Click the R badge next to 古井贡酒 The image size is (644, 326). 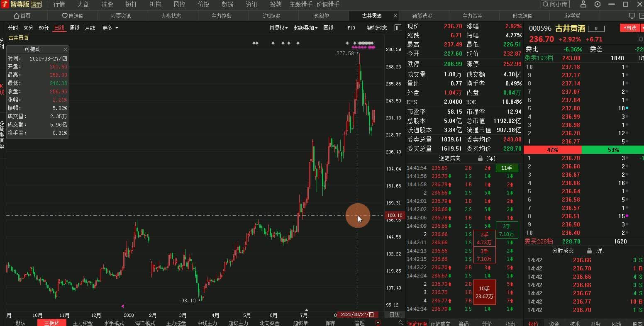(596, 29)
